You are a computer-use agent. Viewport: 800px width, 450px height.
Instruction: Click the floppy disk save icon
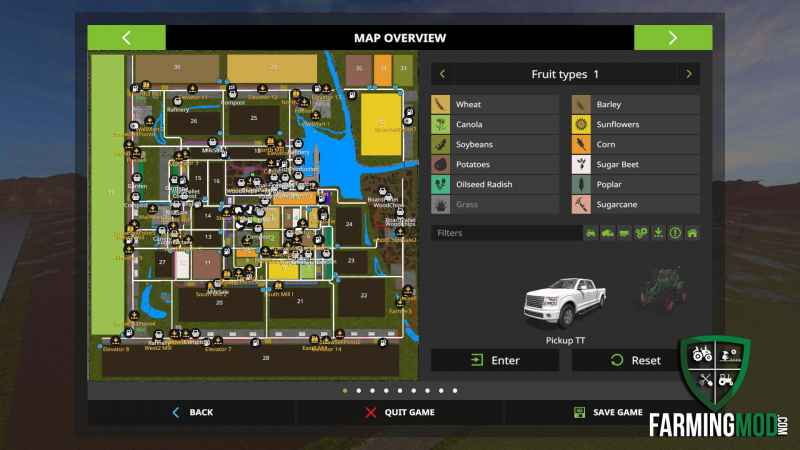[x=580, y=412]
